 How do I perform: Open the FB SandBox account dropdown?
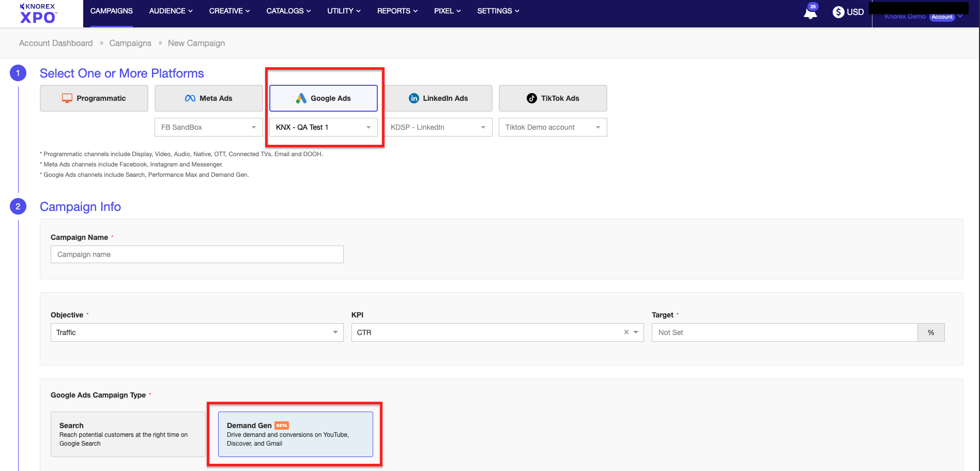208,127
